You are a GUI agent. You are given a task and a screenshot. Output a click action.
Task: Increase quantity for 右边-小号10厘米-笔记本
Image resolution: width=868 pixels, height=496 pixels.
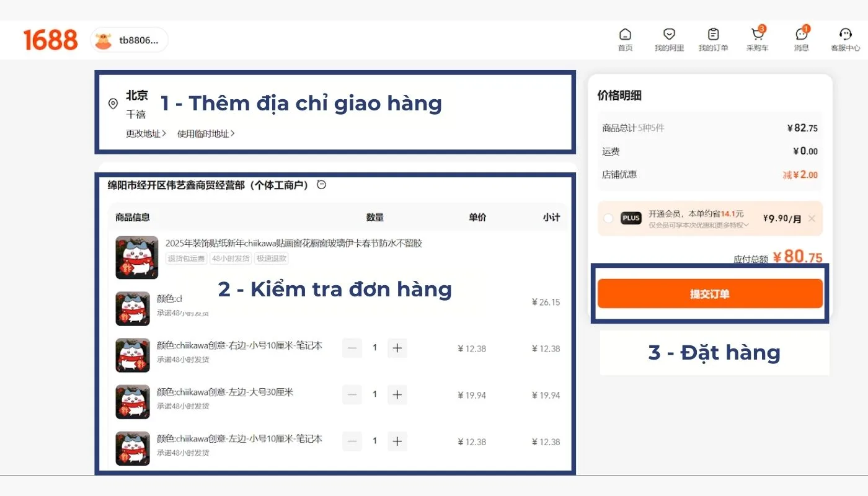click(x=397, y=348)
